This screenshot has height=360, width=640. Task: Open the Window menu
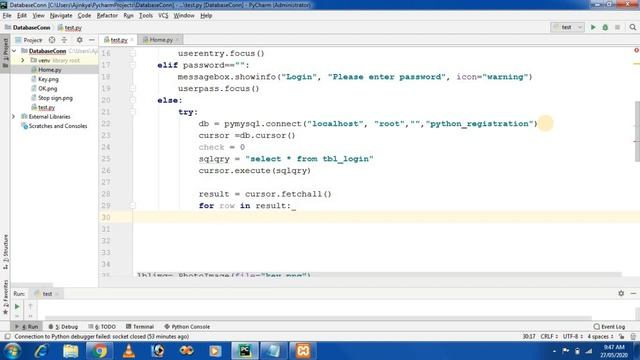coord(184,16)
